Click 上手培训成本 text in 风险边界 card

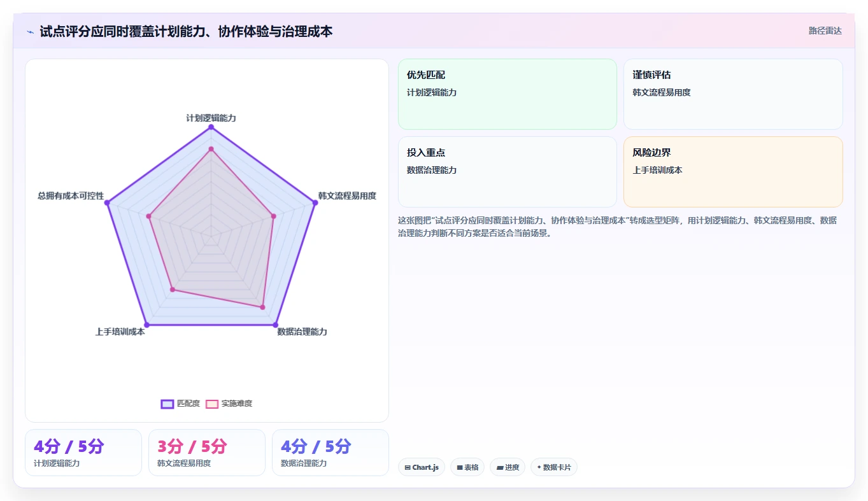point(657,171)
